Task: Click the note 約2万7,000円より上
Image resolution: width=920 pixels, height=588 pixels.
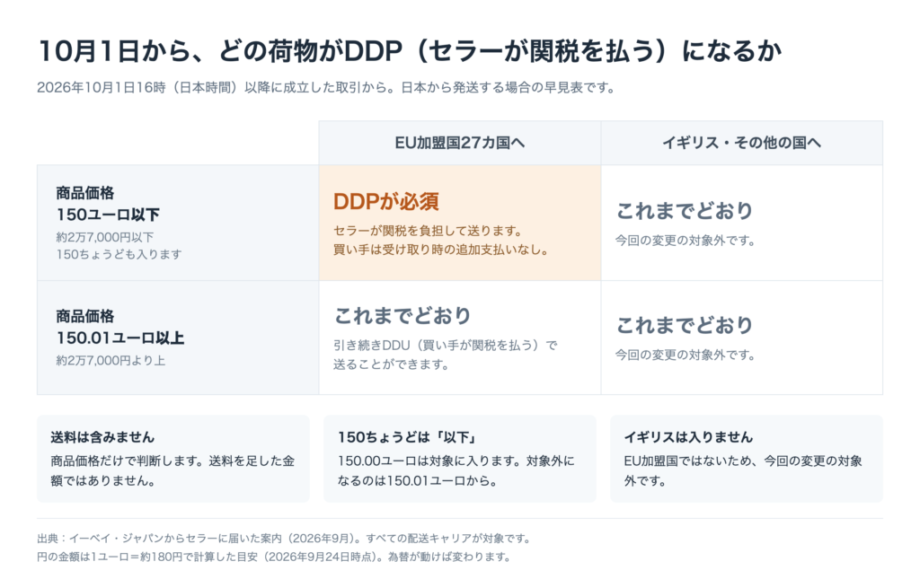Action: click(x=111, y=361)
